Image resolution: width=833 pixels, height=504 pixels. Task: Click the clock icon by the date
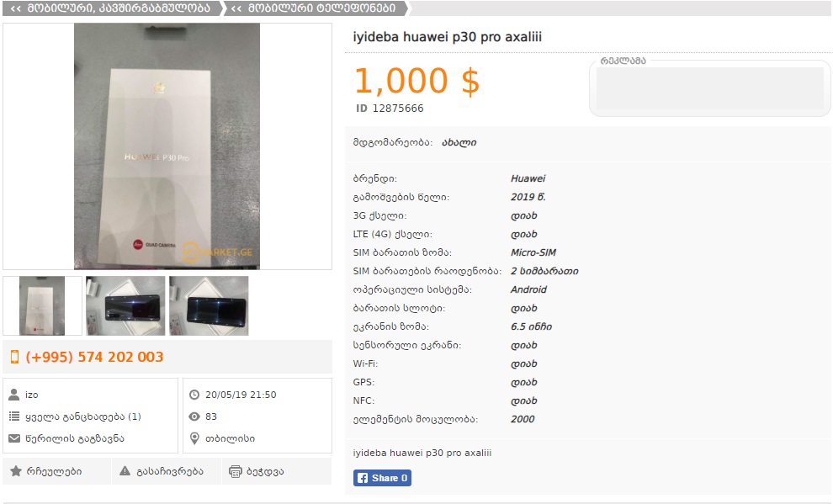click(x=194, y=395)
